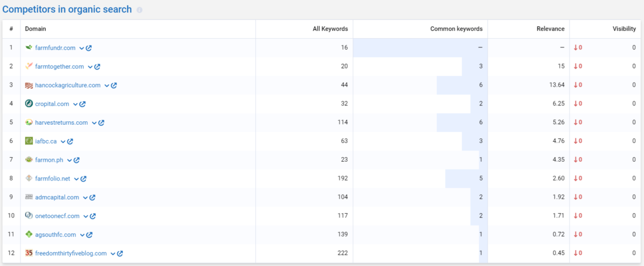The height and width of the screenshot is (266, 644).
Task: Open onetoonecf.com external link icon
Action: (x=93, y=216)
